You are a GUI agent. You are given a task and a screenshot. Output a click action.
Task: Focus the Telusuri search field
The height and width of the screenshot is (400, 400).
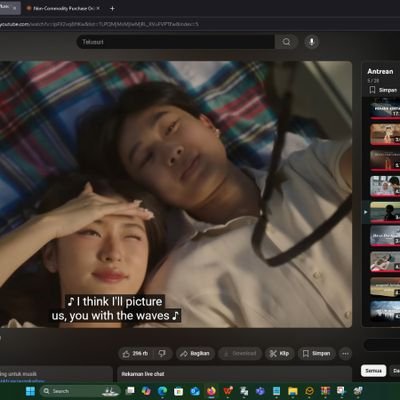(176, 42)
